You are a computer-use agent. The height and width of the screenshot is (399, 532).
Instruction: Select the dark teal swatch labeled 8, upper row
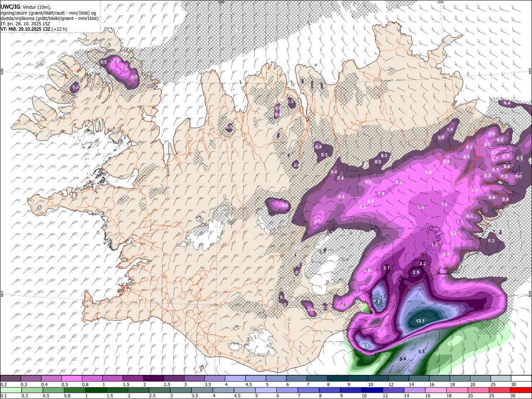click(x=337, y=379)
